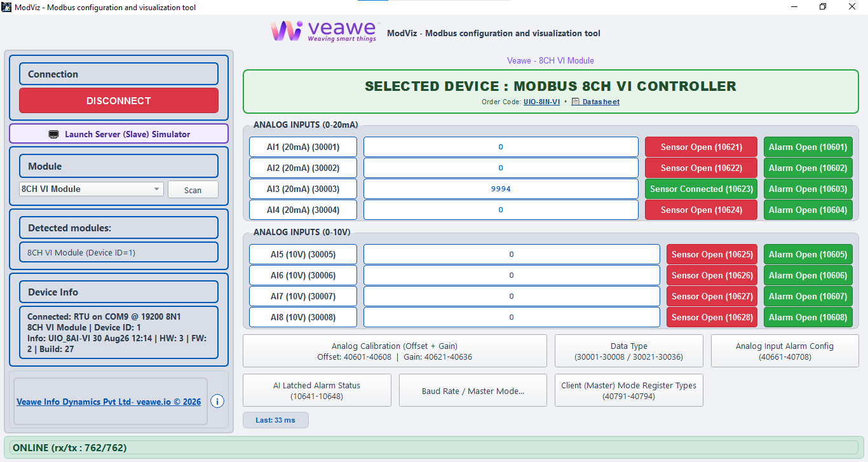Click the AI8 (10V) (30008) label

303,317
